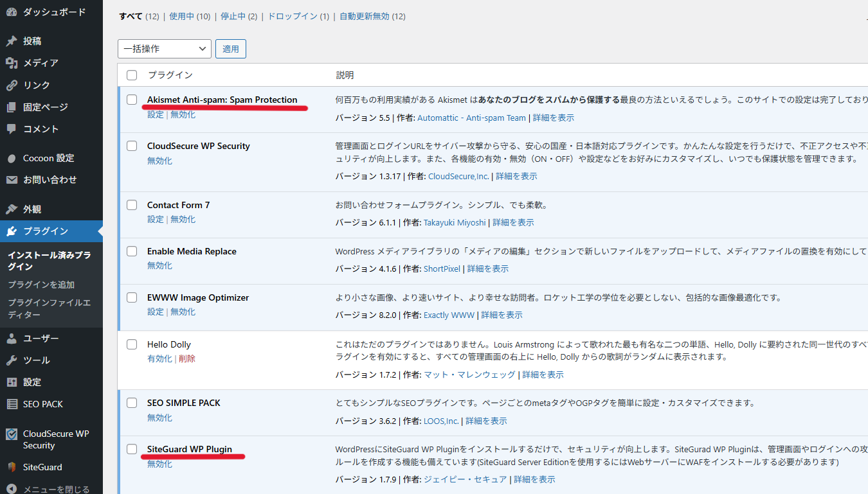Click the paintbrush icon beside 外観
The image size is (868, 494).
pos(12,209)
